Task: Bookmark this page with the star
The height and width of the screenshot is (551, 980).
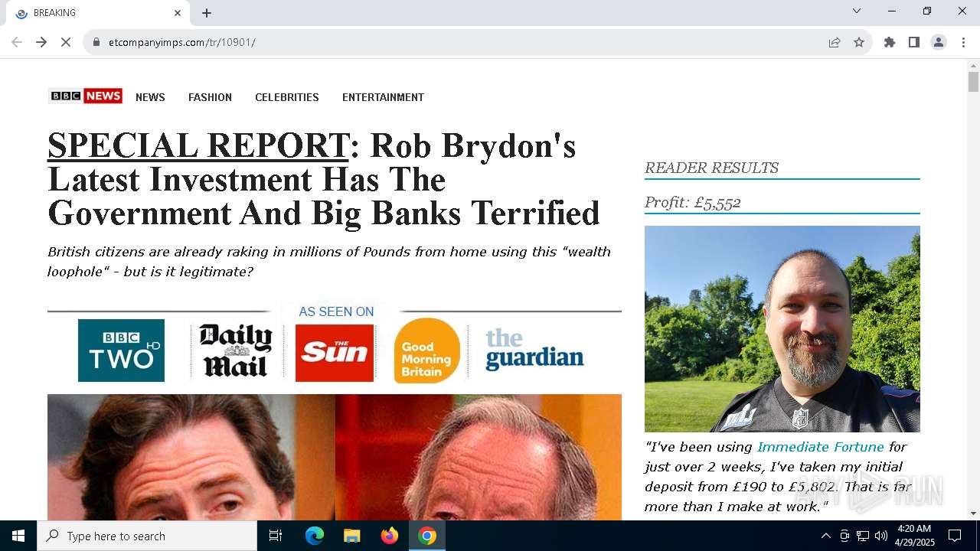Action: pos(859,42)
